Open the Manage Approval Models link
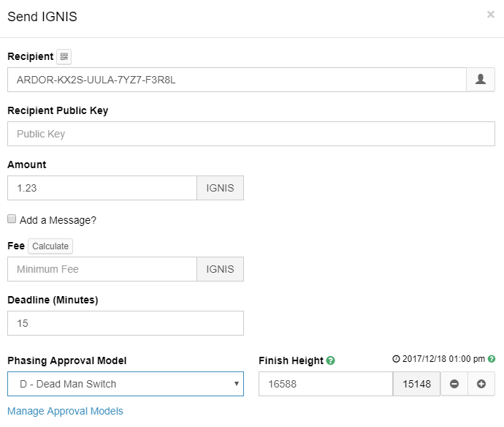This screenshot has height=427, width=504. pos(65,411)
